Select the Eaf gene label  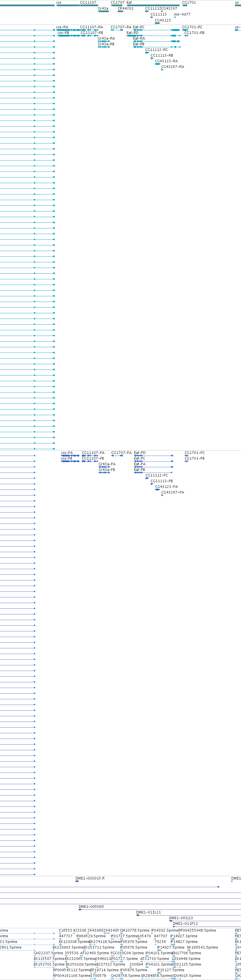coord(129,2)
